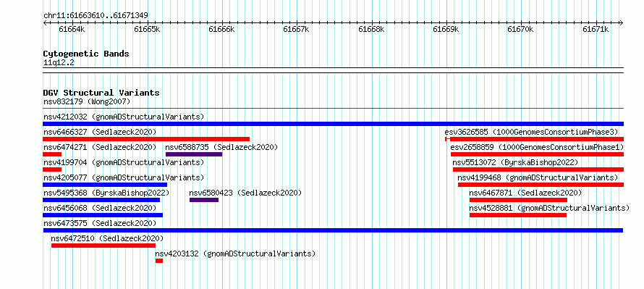Click the 61668k ruler position
This screenshot has width=644, height=289.
point(372,29)
